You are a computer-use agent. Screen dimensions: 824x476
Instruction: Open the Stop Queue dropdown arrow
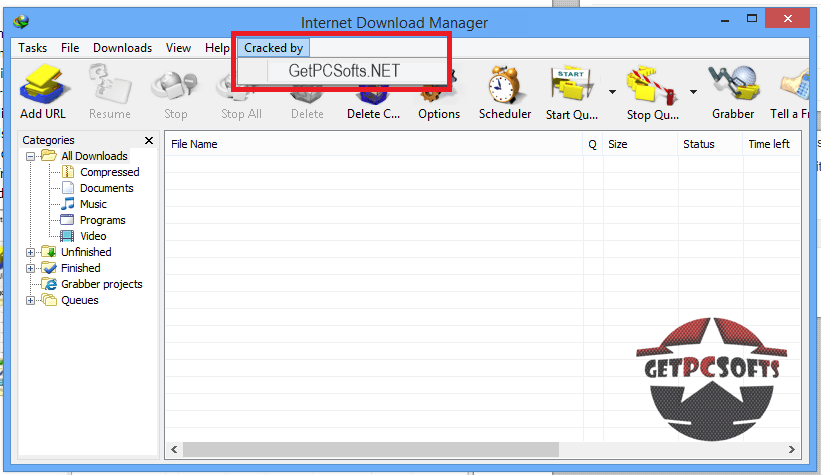click(693, 92)
